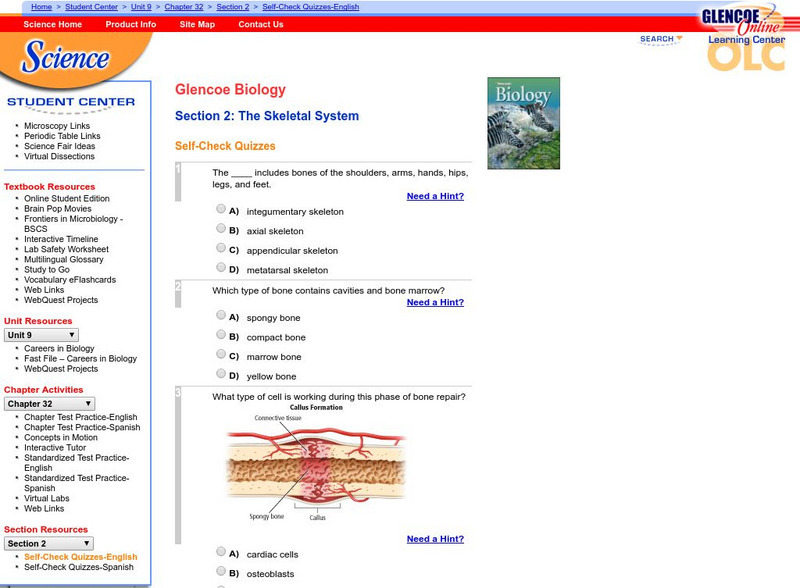Open Standardized Test Practice-English
The width and height of the screenshot is (800, 588).
(77, 462)
